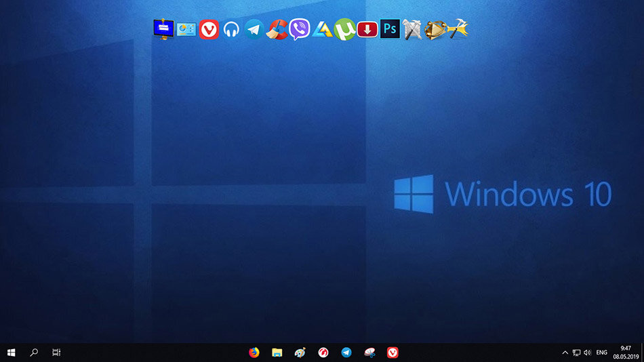Open the golden play-button media icon

435,30
